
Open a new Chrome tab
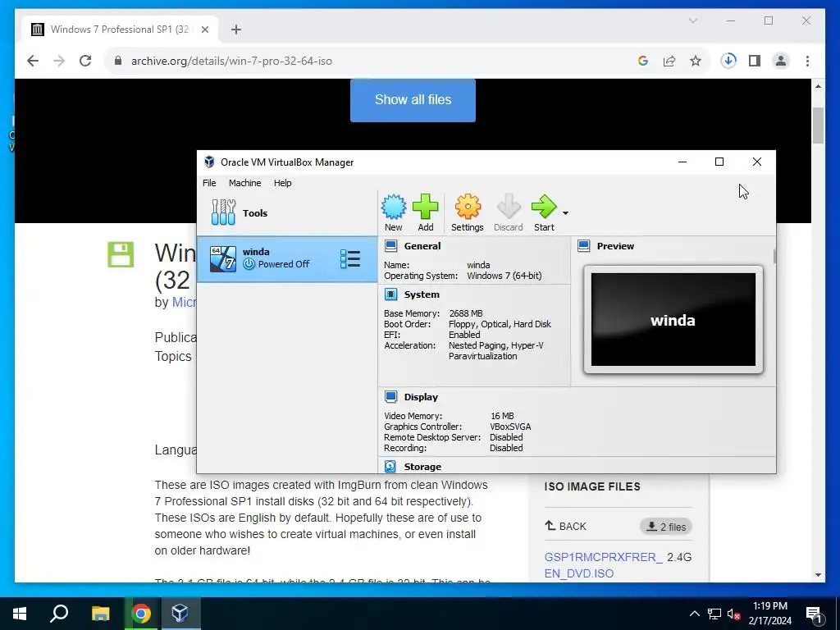[235, 30]
